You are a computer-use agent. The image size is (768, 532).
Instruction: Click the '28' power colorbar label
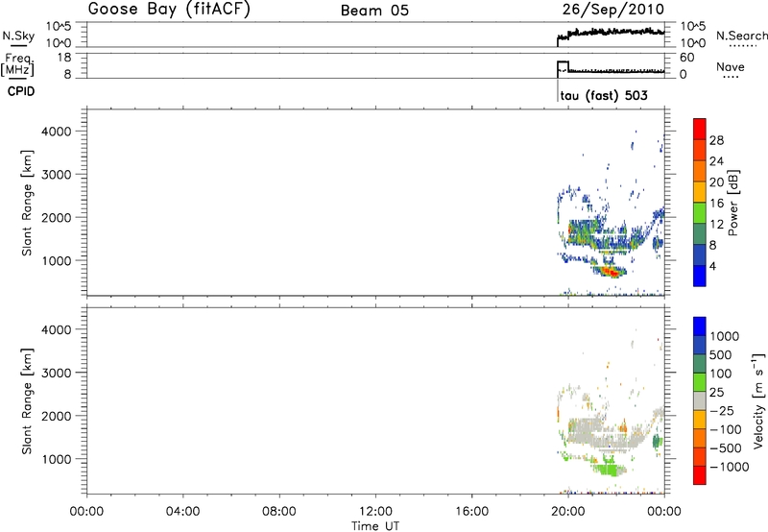tap(716, 140)
